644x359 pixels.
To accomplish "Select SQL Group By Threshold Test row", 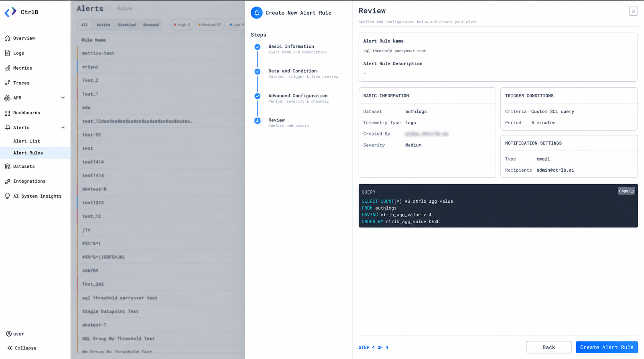I will pyautogui.click(x=161, y=338).
